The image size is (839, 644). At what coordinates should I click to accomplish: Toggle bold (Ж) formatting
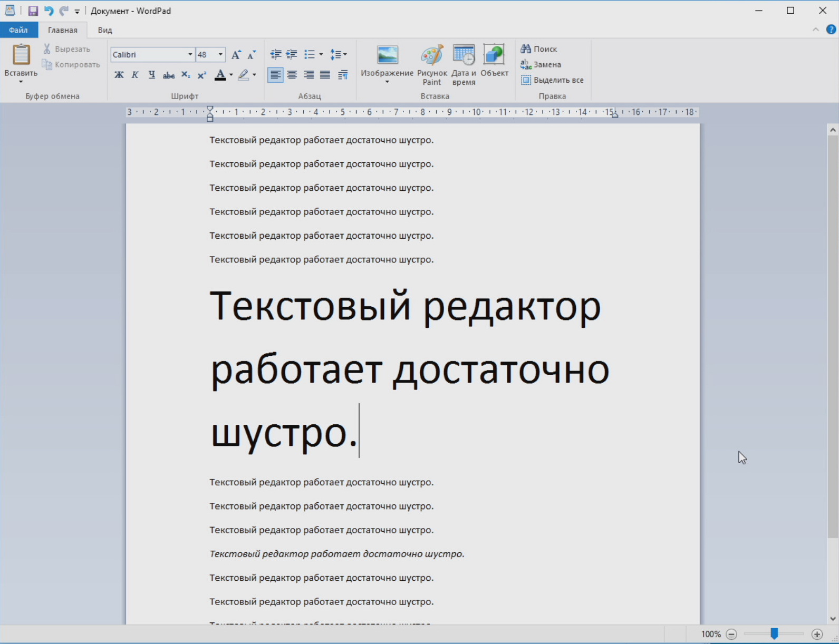pyautogui.click(x=119, y=75)
